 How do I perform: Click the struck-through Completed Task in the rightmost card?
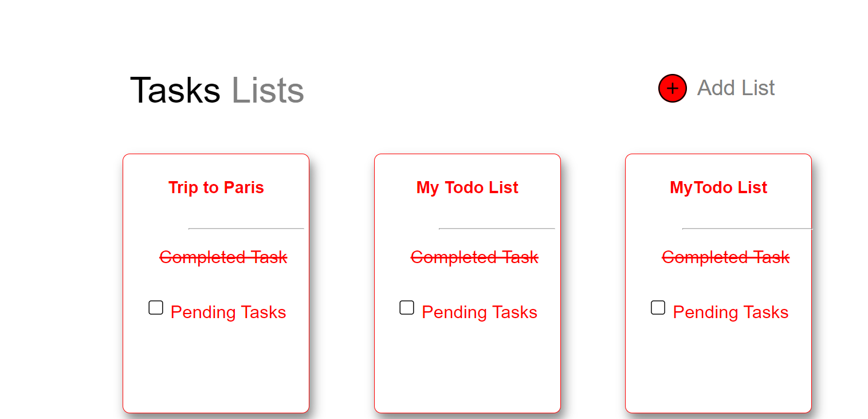[x=726, y=257]
